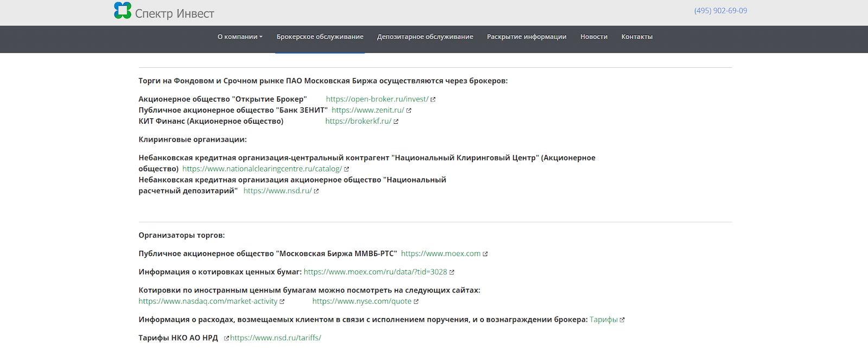Screen dimensions: 868x362
Task: Open the Контакты page
Action: (637, 37)
